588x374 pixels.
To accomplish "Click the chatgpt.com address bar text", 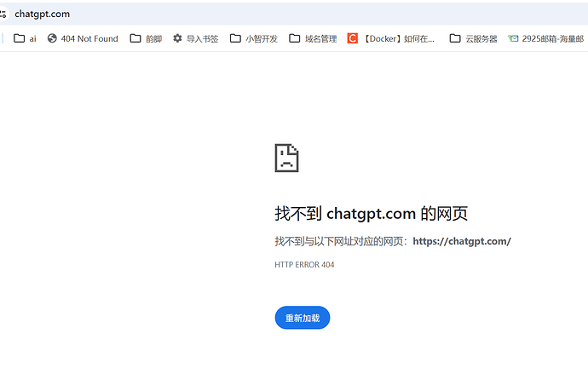I will [x=42, y=14].
